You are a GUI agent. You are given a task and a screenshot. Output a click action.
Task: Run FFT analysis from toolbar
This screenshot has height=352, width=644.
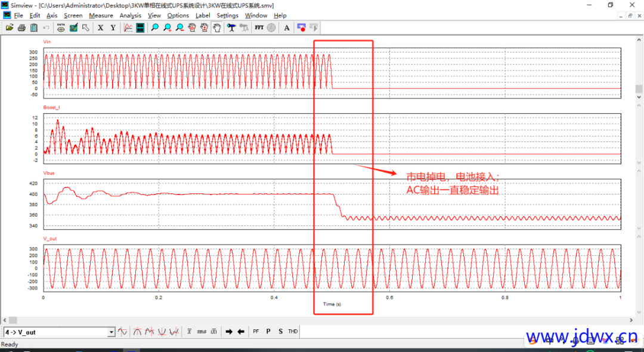point(259,27)
